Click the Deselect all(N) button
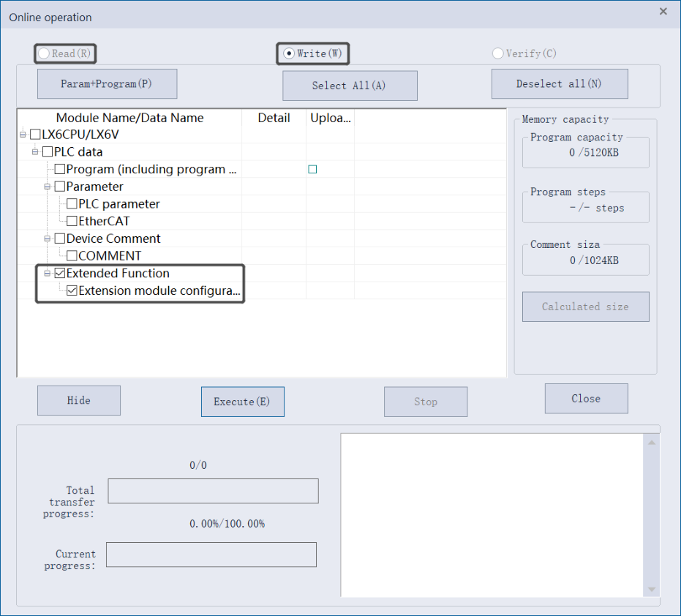This screenshot has height=616, width=681. pyautogui.click(x=559, y=84)
